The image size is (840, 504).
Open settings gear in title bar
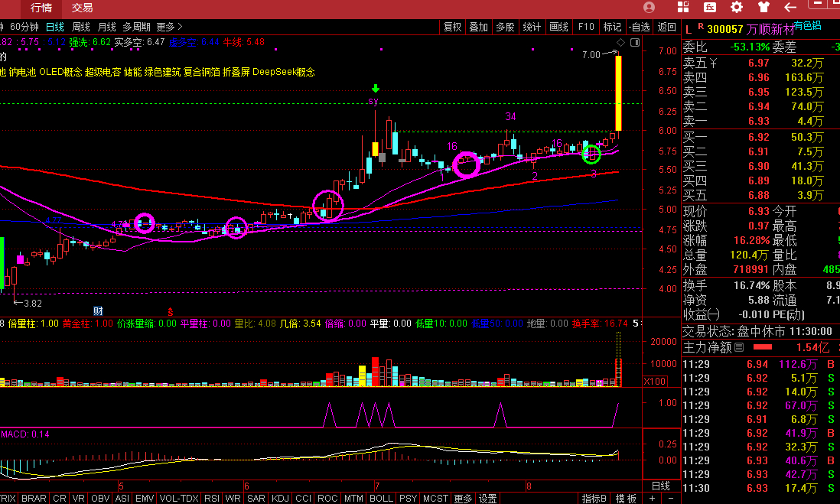[737, 7]
